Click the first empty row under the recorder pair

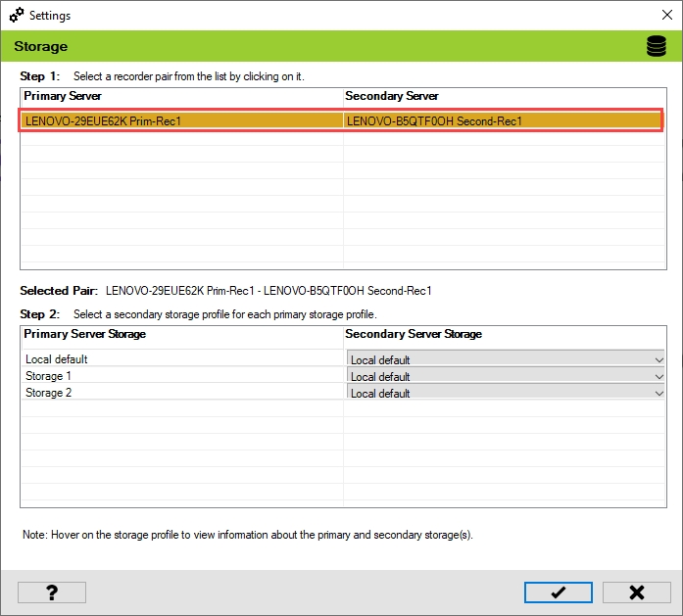181,140
